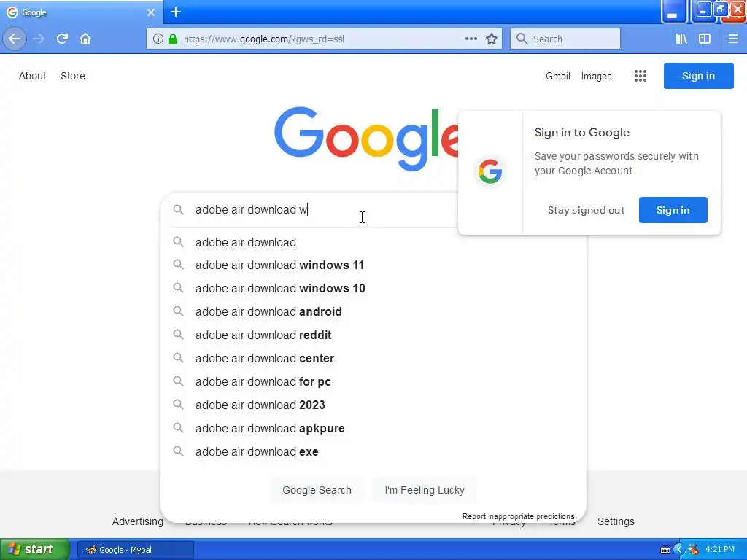Open Settings in the footer
Viewport: 747px width, 560px height.
tap(616, 521)
